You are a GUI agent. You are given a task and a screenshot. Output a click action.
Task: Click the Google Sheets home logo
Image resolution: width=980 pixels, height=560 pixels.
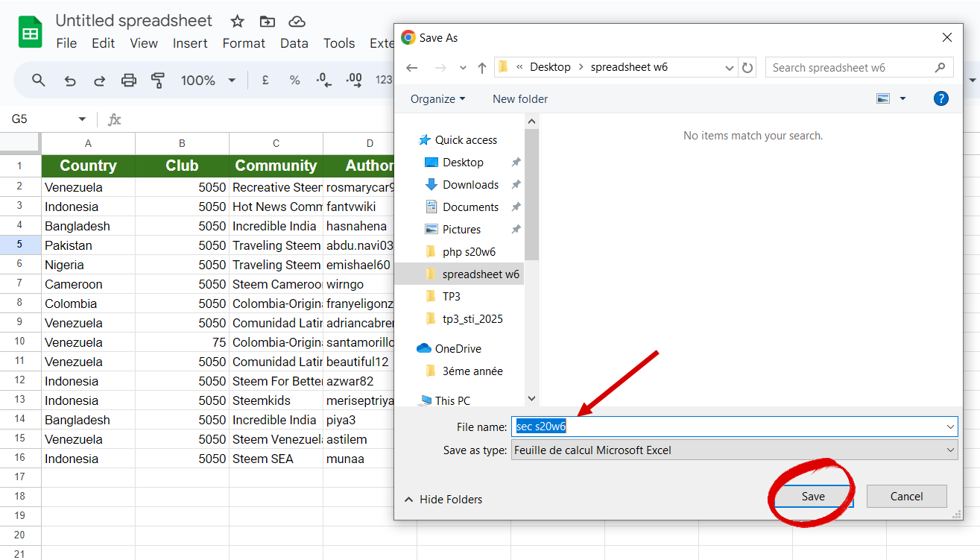pos(30,33)
